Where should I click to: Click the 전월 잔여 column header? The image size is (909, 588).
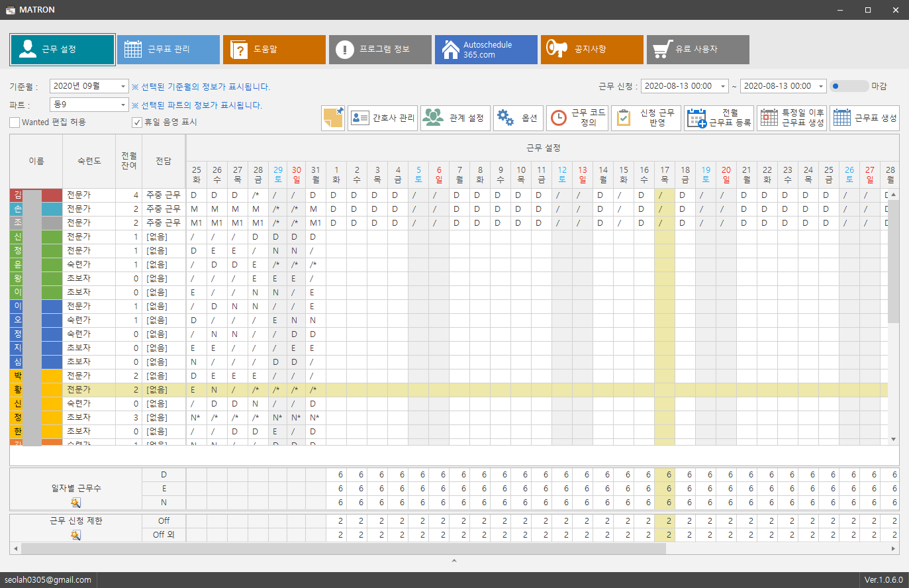(x=129, y=161)
